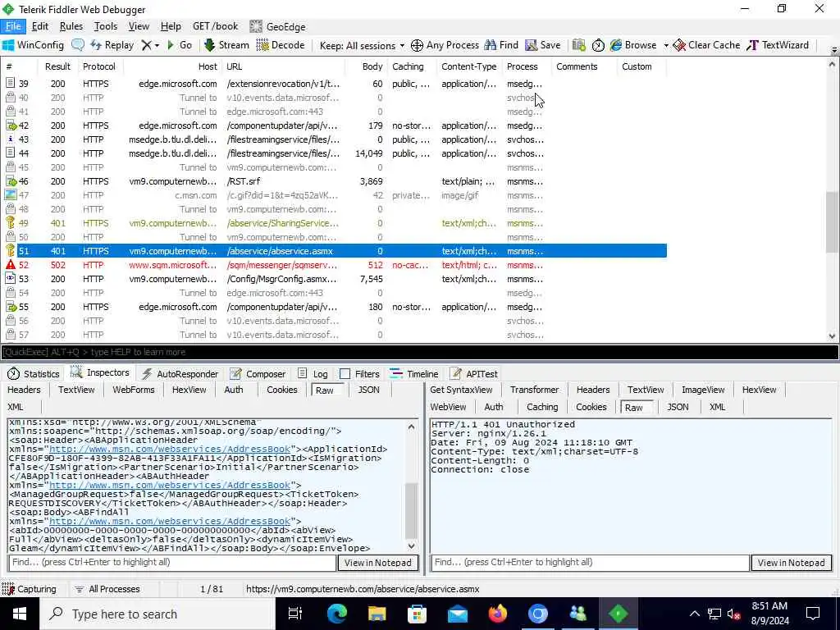Open the TextWizard tool
The image size is (840, 630).
tap(778, 45)
